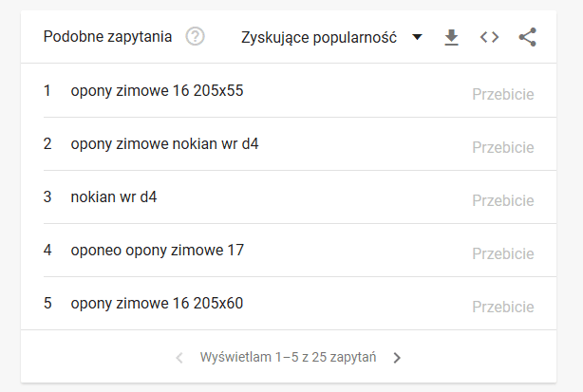
Task: Open the embed code icon
Action: (489, 37)
